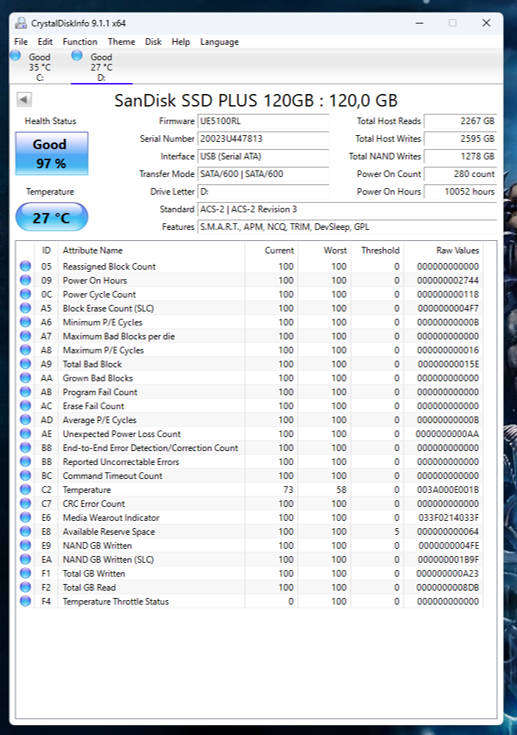The width and height of the screenshot is (517, 735).
Task: Click status orb beside Grown Bad Blocks
Action: [26, 378]
